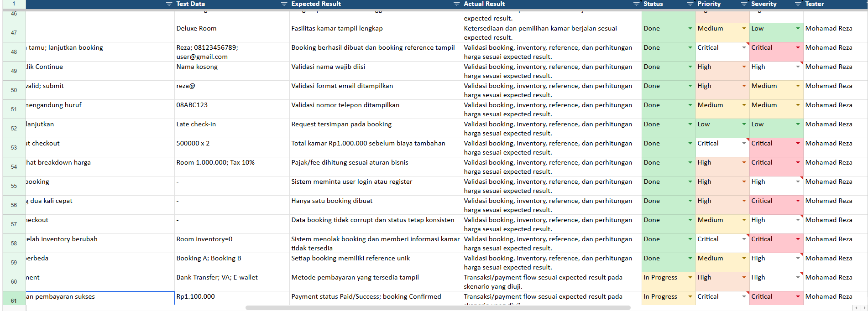Open Priority Medium dropdown in row 51
Screen dimensions: 868x311
tap(744, 105)
